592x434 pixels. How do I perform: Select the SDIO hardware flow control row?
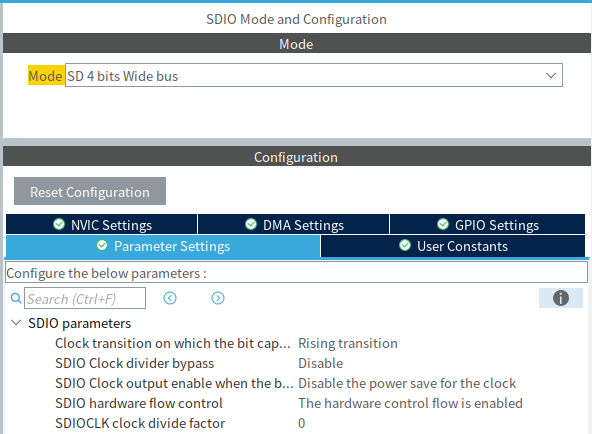click(x=289, y=403)
